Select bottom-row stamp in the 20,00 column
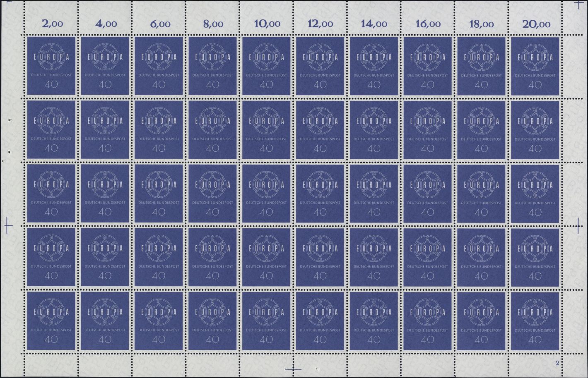The height and width of the screenshot is (378, 588). 535,321
